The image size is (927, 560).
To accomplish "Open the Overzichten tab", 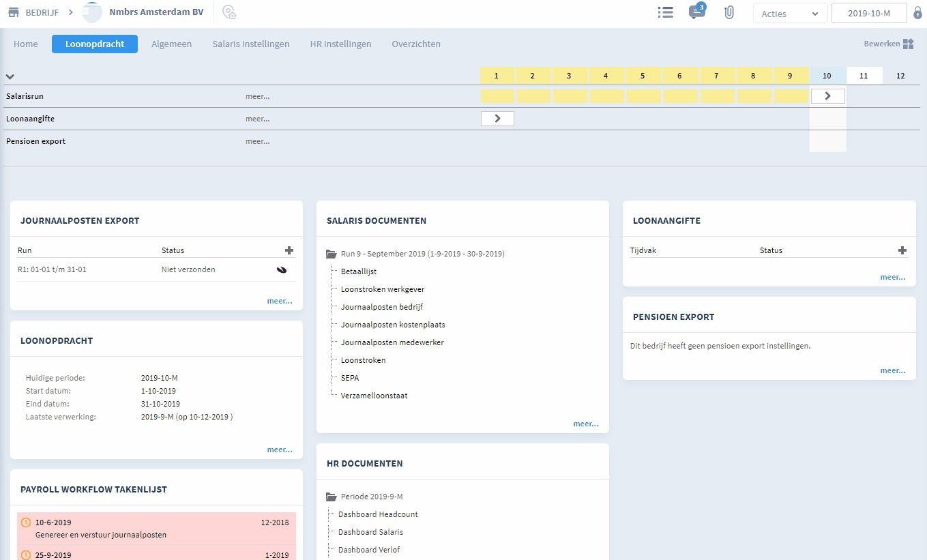I will point(415,44).
